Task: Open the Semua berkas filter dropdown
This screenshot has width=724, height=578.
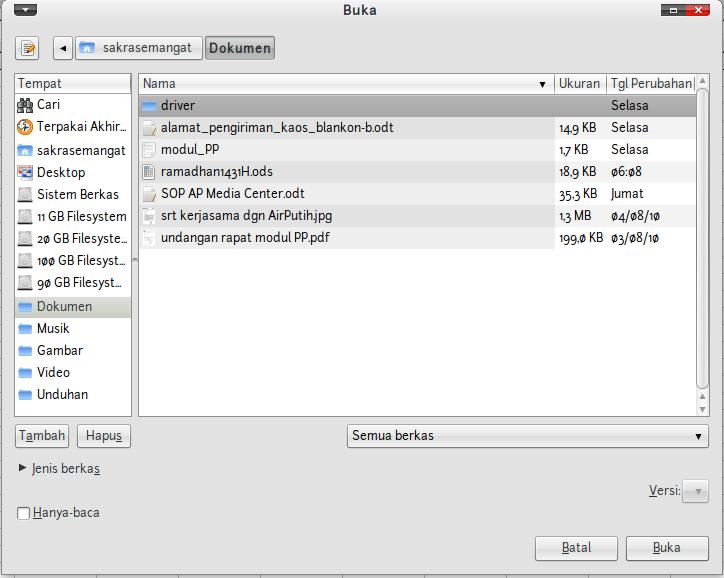Action: click(528, 436)
